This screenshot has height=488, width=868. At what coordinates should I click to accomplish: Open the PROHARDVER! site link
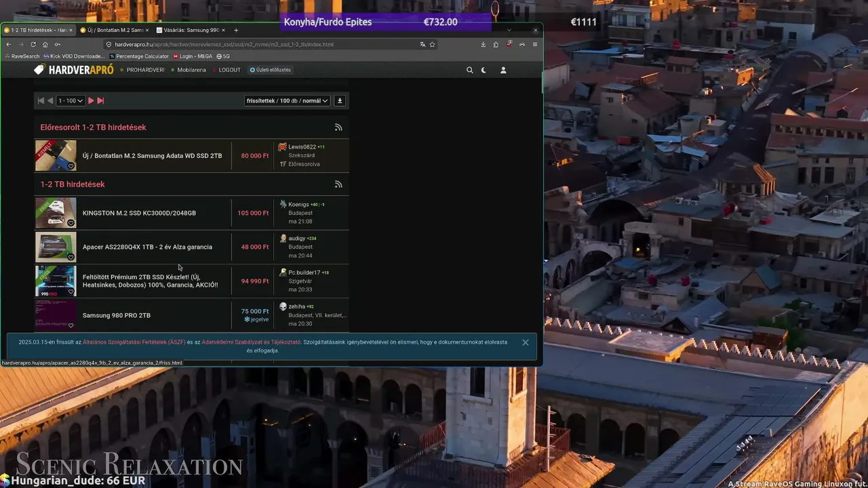142,70
